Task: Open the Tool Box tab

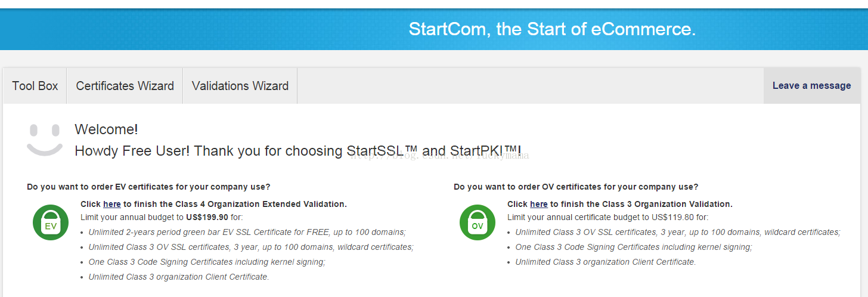Action: (x=35, y=86)
